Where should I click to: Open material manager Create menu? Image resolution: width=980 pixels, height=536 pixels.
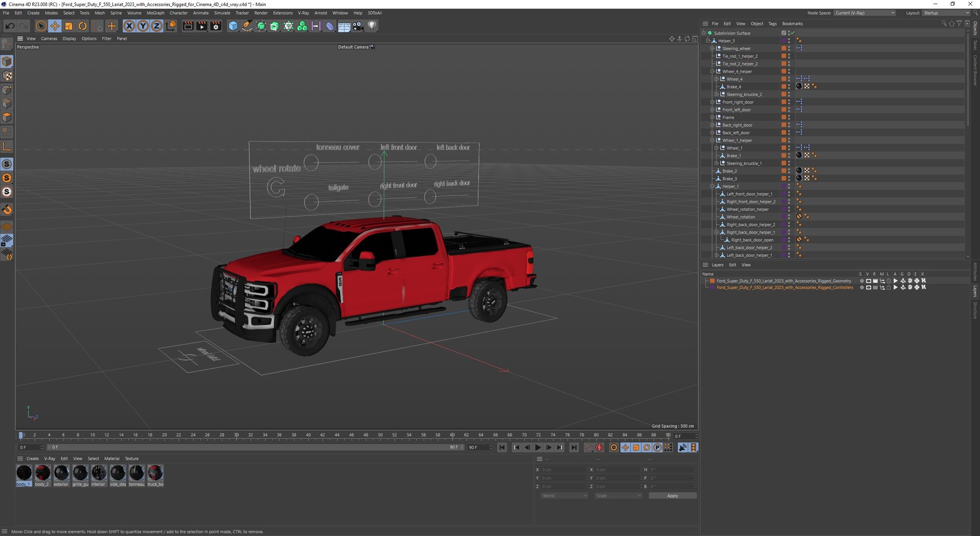[x=33, y=458]
